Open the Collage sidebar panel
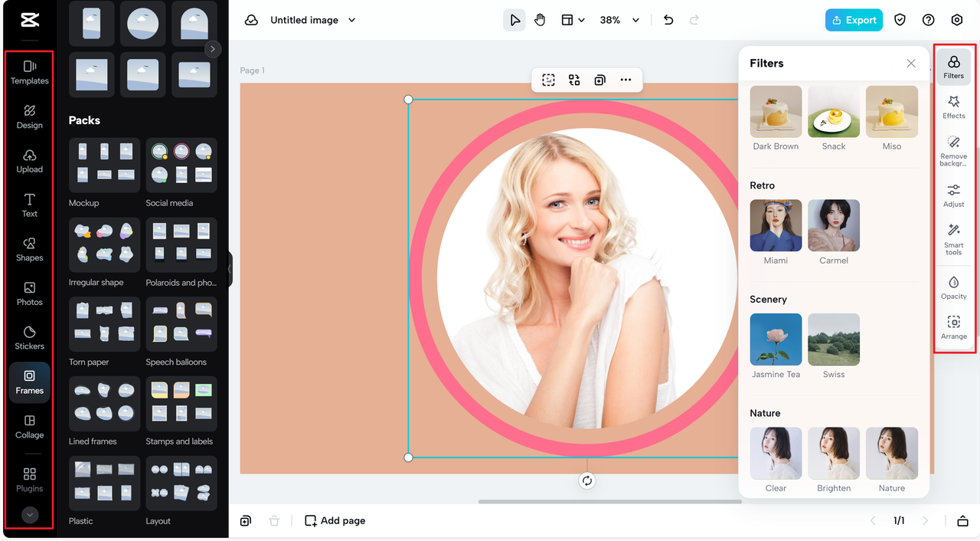Viewport: 980px width, 541px height. pos(29,427)
